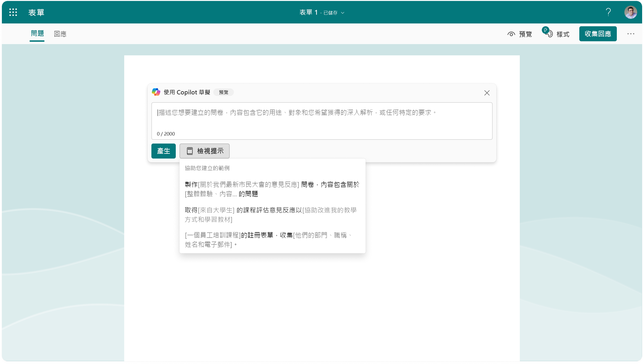Switch to the 回應 tab
The height and width of the screenshot is (364, 644).
click(60, 34)
